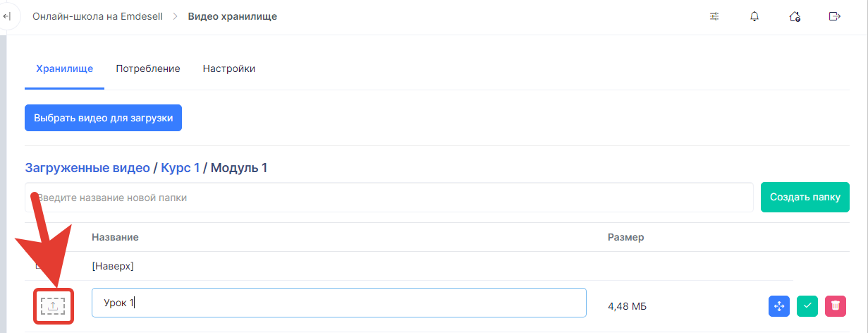Open Онлайн-школа на Emdesell breadcrumb
The width and height of the screenshot is (868, 333).
click(97, 16)
